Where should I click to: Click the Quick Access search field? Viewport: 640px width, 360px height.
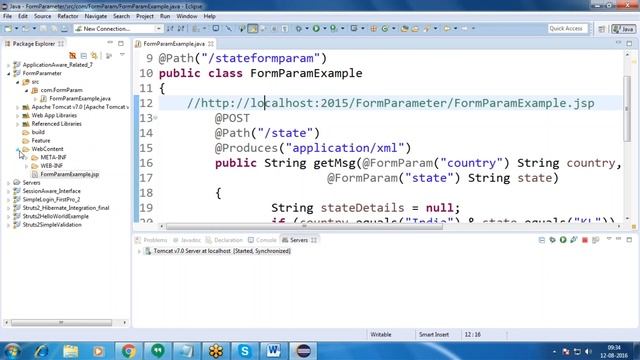click(x=567, y=29)
